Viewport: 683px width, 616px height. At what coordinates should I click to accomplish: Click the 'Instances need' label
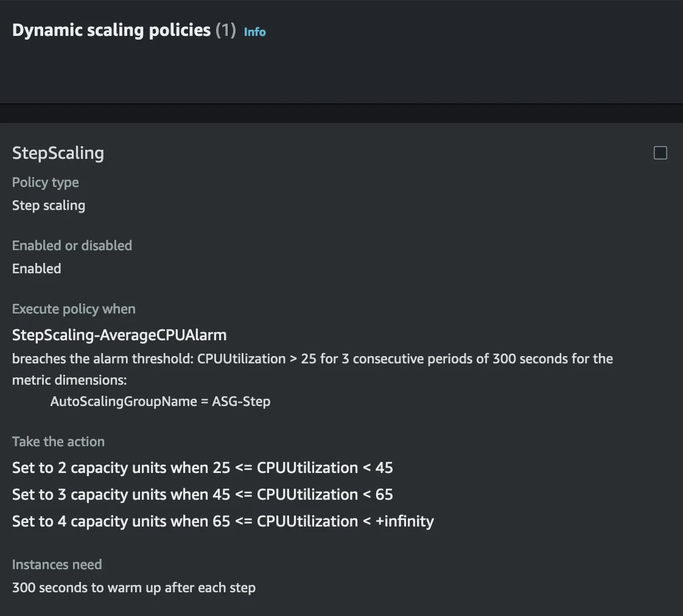(x=57, y=565)
